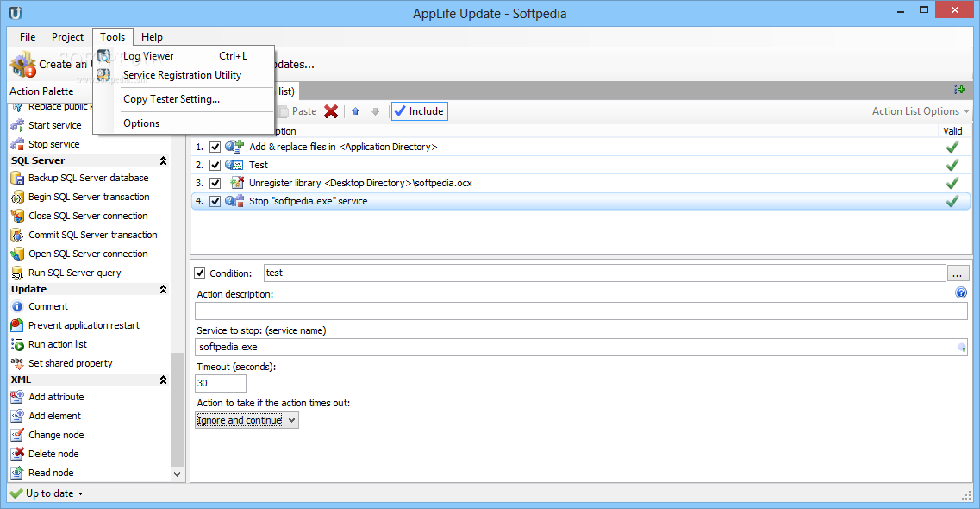Uncheck the Stop softpedia.exe service checkbox
The image size is (980, 509).
215,201
